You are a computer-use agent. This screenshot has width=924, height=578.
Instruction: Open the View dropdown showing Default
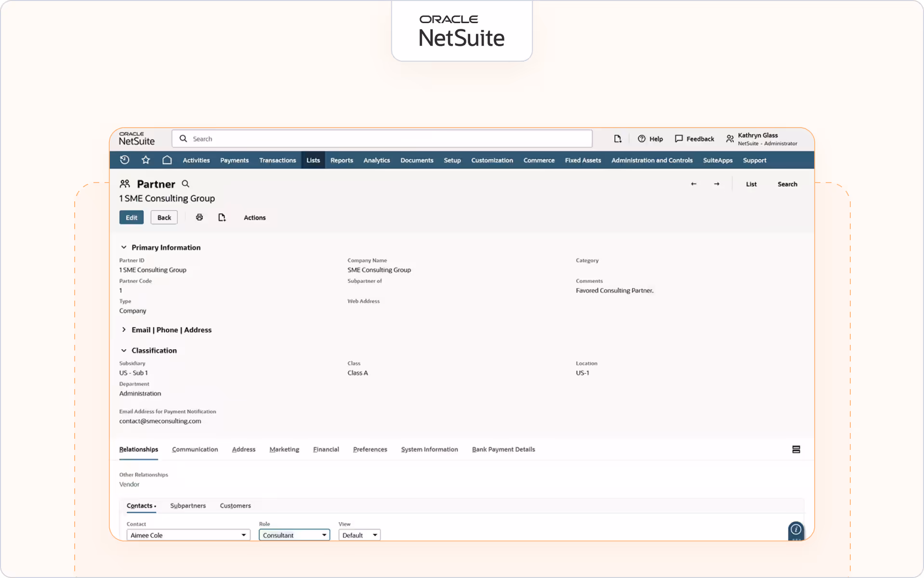click(359, 535)
